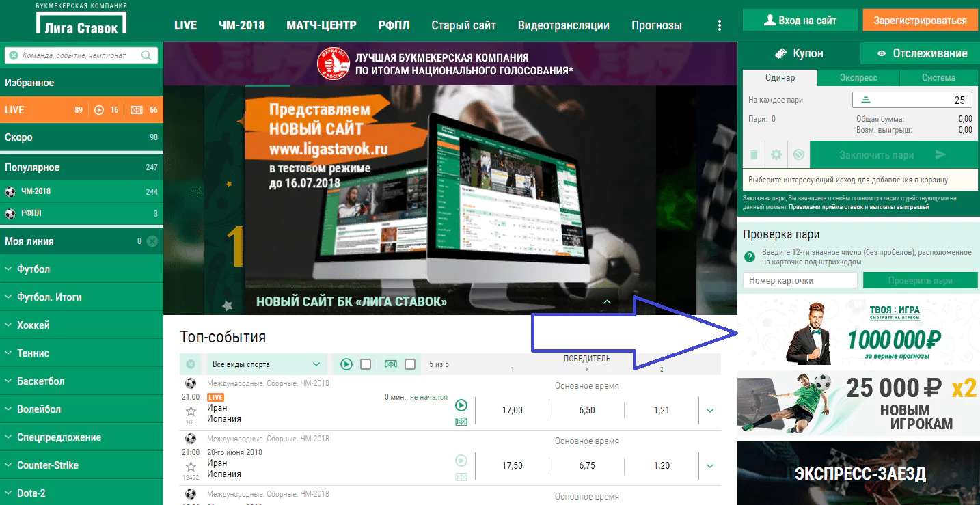Play video stream for LIVE Иран–Испания match
This screenshot has width=980, height=505.
click(x=461, y=405)
